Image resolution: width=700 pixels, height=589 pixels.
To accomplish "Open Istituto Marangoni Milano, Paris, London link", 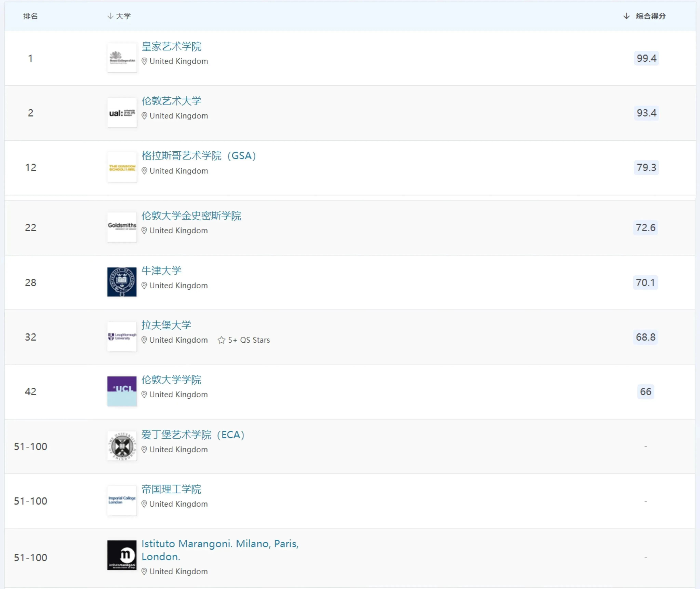I will [220, 550].
